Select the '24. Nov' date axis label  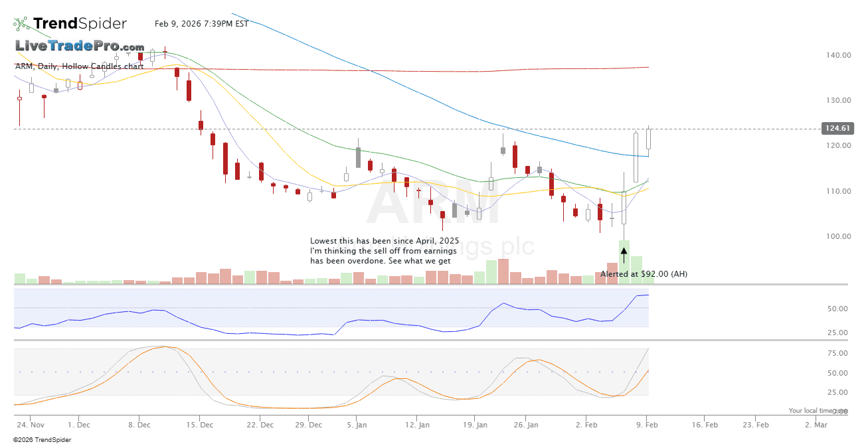tap(31, 424)
